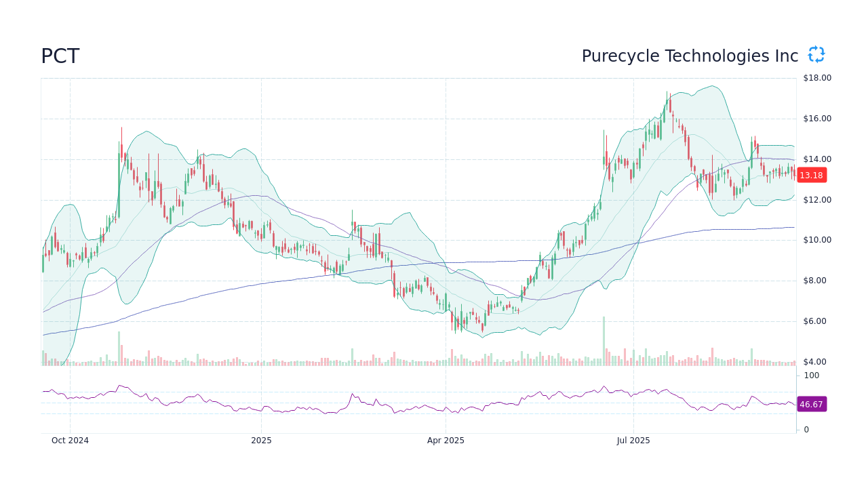
Task: Click the 2025 date axis label
Action: [x=261, y=440]
